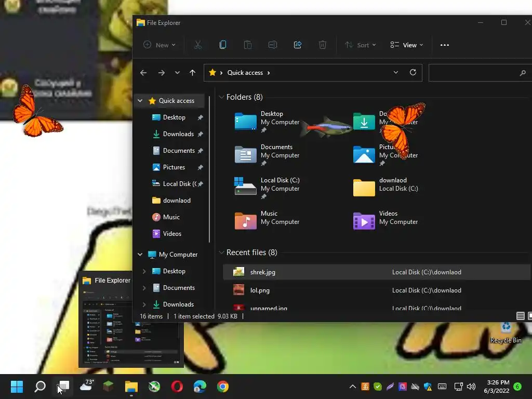This screenshot has height=399, width=532.
Task: Launch Microsoft Edge from taskbar
Action: [x=200, y=387]
